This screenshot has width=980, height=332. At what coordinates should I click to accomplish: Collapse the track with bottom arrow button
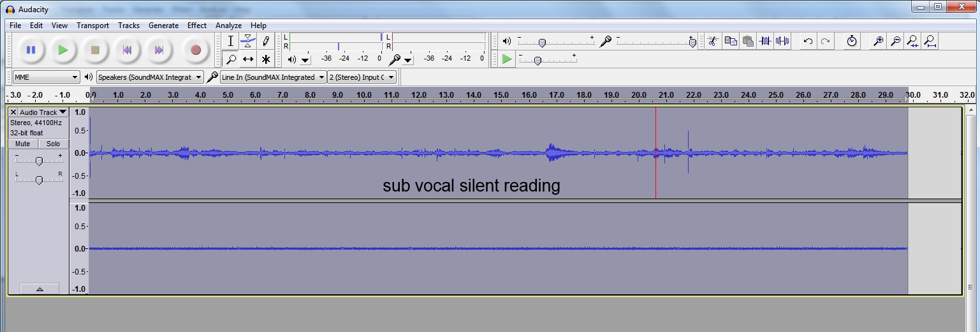[x=40, y=289]
